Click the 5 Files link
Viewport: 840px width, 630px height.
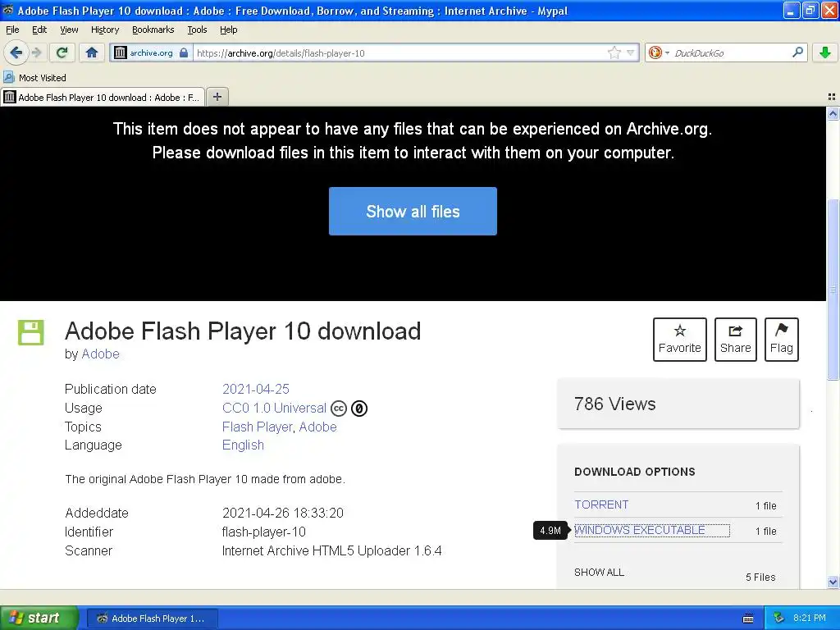pyautogui.click(x=760, y=577)
